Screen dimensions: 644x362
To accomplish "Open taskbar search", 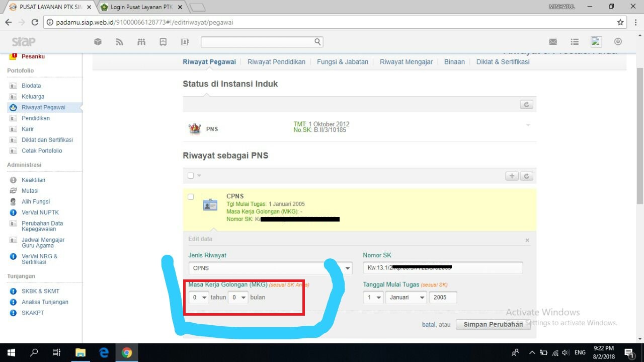I will point(34,352).
